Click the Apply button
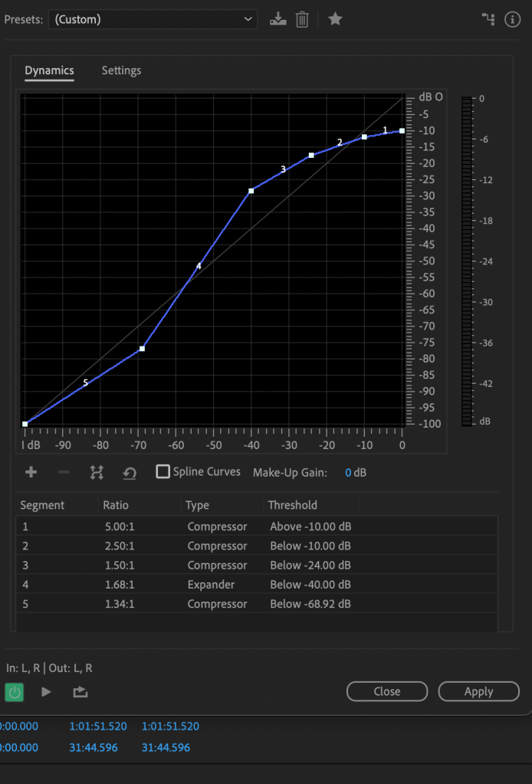 coord(478,691)
